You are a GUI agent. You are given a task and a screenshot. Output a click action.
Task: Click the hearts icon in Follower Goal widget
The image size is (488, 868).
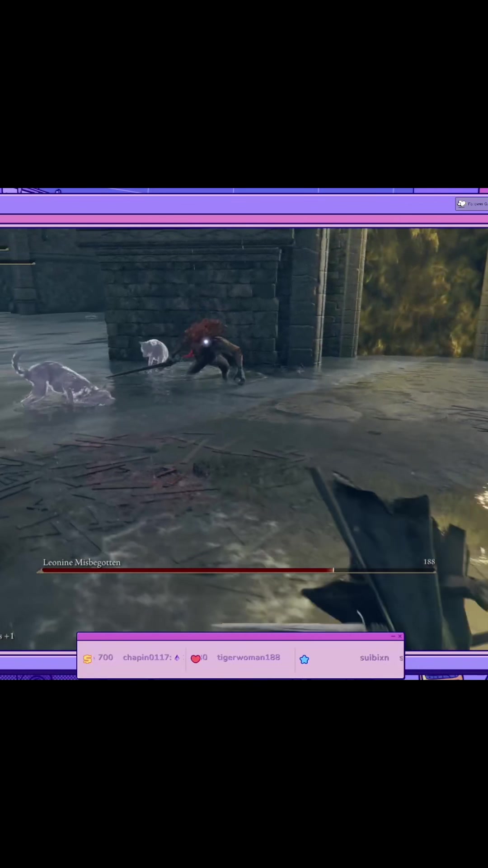tap(461, 204)
